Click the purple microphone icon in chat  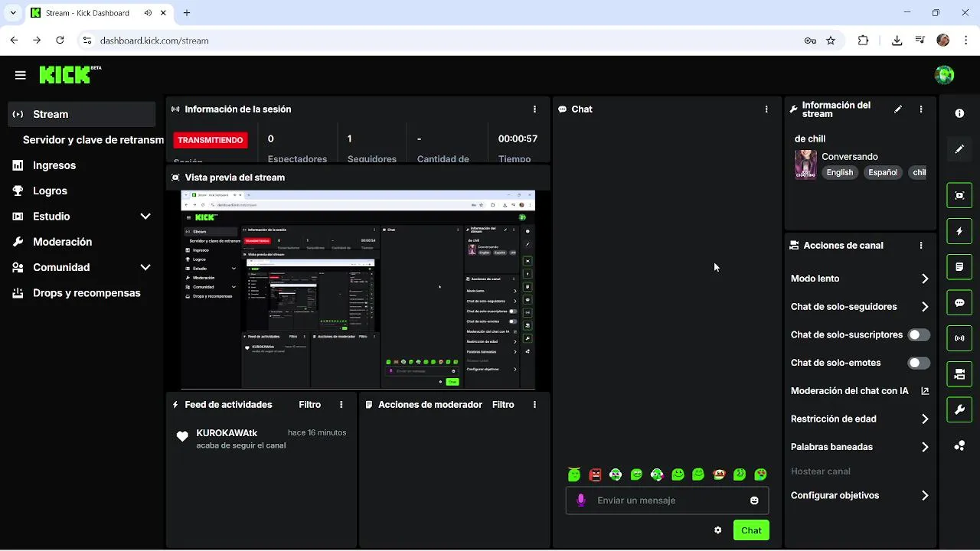(x=581, y=500)
